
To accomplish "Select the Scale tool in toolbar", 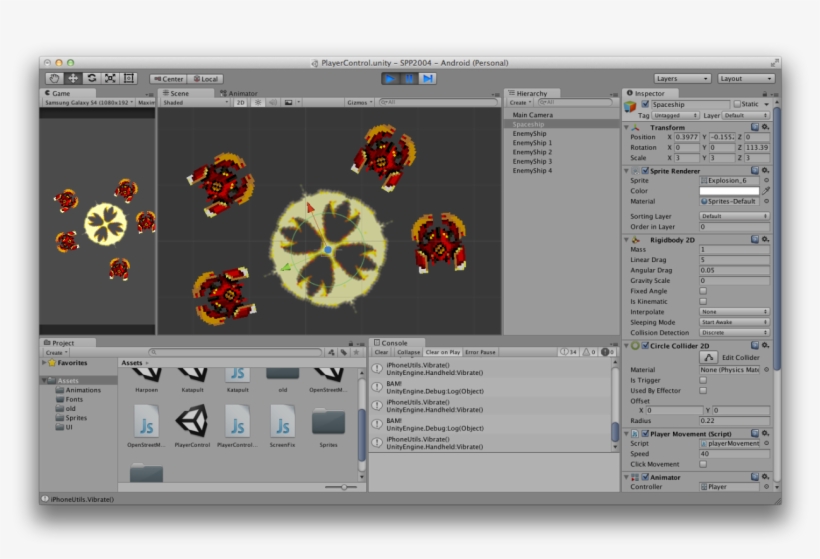I will coord(110,78).
